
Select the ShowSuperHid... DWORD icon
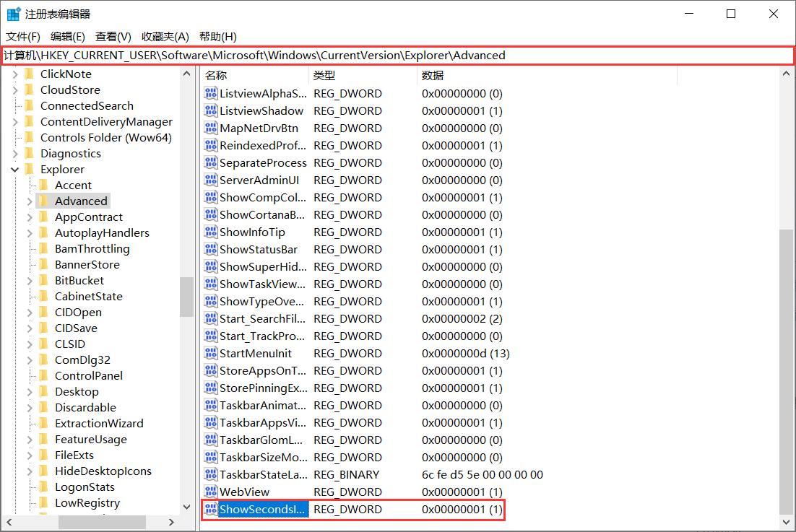211,267
